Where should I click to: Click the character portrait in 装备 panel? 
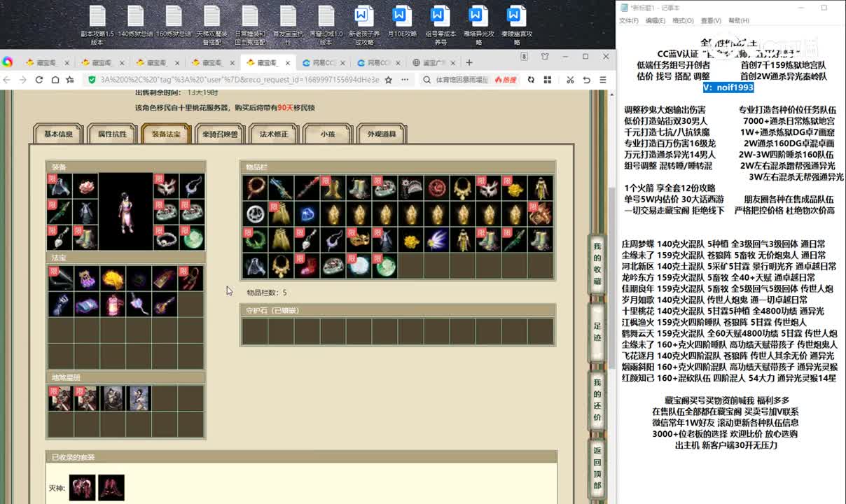pyautogui.click(x=126, y=212)
